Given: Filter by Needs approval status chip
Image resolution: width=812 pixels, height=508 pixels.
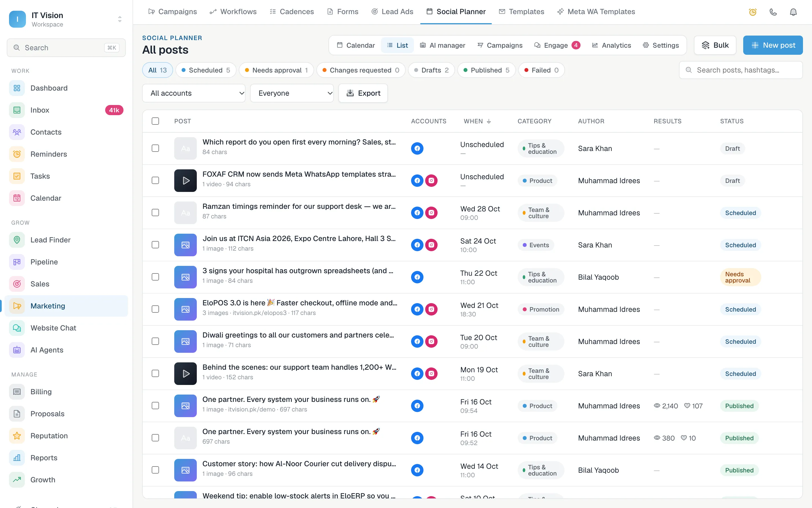Looking at the screenshot, I should point(276,70).
